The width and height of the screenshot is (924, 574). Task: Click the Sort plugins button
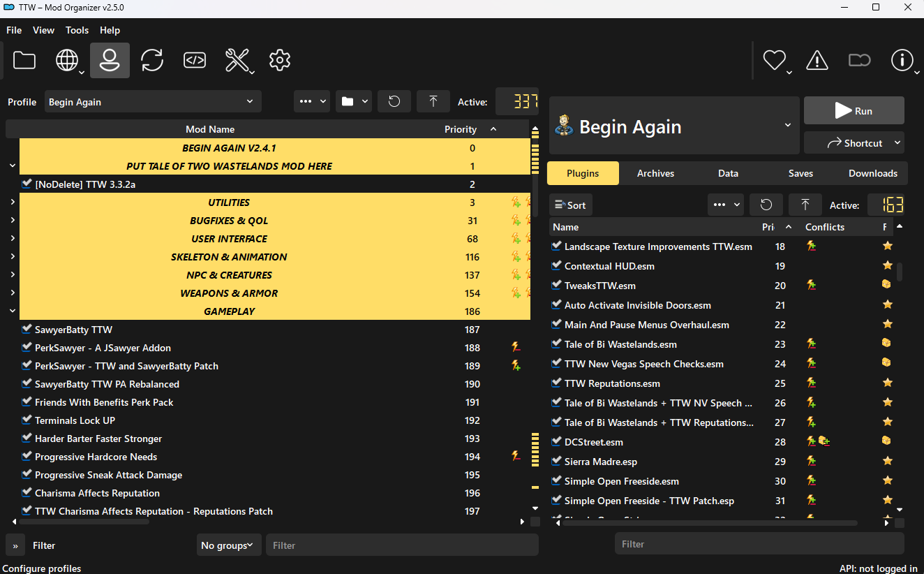coord(571,205)
